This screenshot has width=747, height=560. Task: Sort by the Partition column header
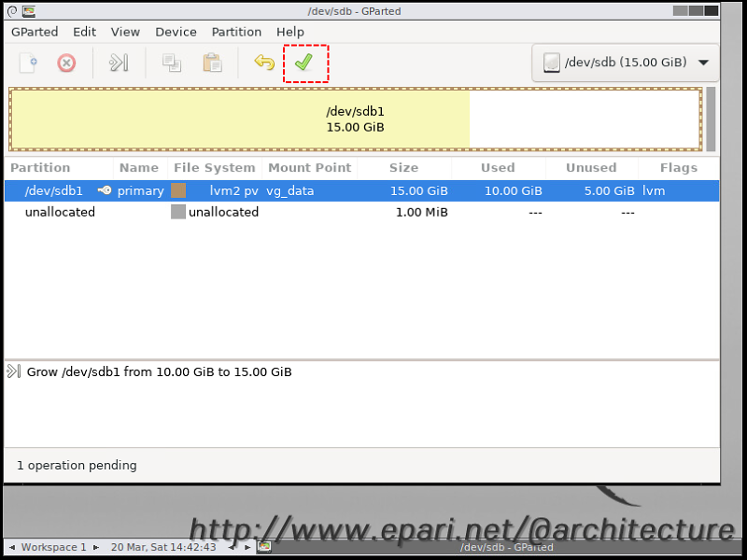click(x=59, y=168)
